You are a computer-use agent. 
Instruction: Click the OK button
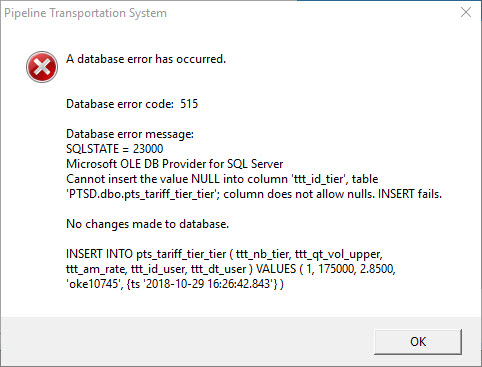coord(418,342)
